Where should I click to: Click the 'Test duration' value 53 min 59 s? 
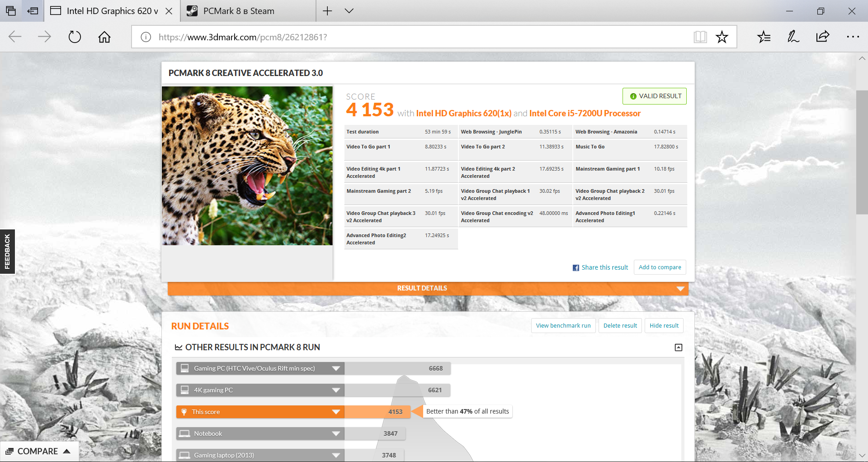click(438, 132)
